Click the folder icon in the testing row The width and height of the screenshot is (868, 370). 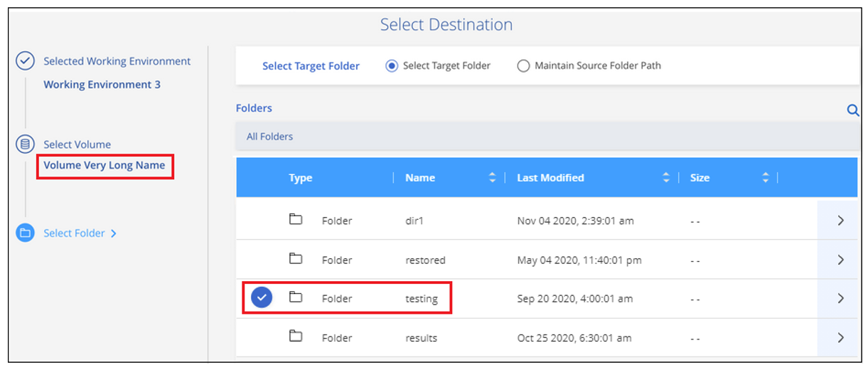click(296, 297)
